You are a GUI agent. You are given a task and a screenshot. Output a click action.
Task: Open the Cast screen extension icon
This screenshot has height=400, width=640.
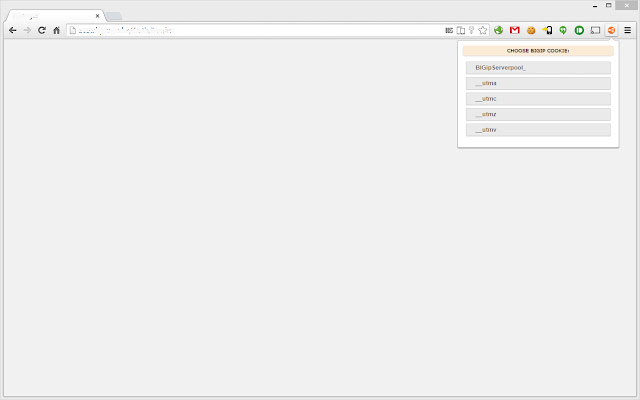coord(596,30)
